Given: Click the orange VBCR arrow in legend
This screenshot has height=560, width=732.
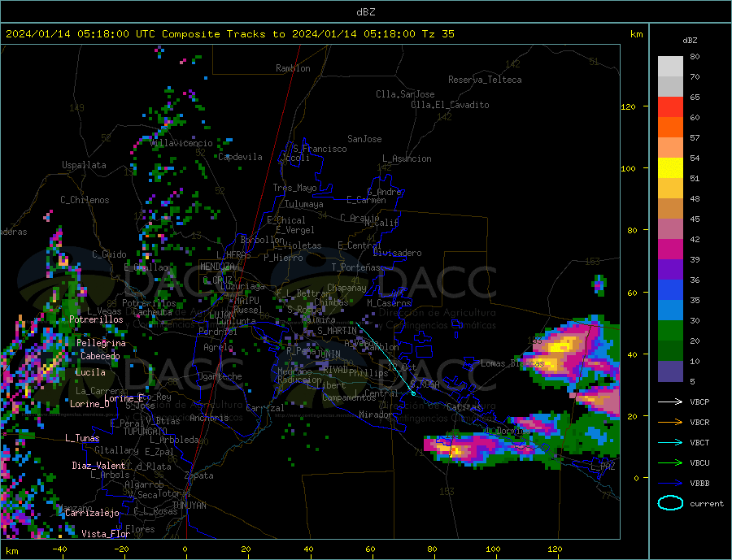Looking at the screenshot, I should (x=670, y=423).
